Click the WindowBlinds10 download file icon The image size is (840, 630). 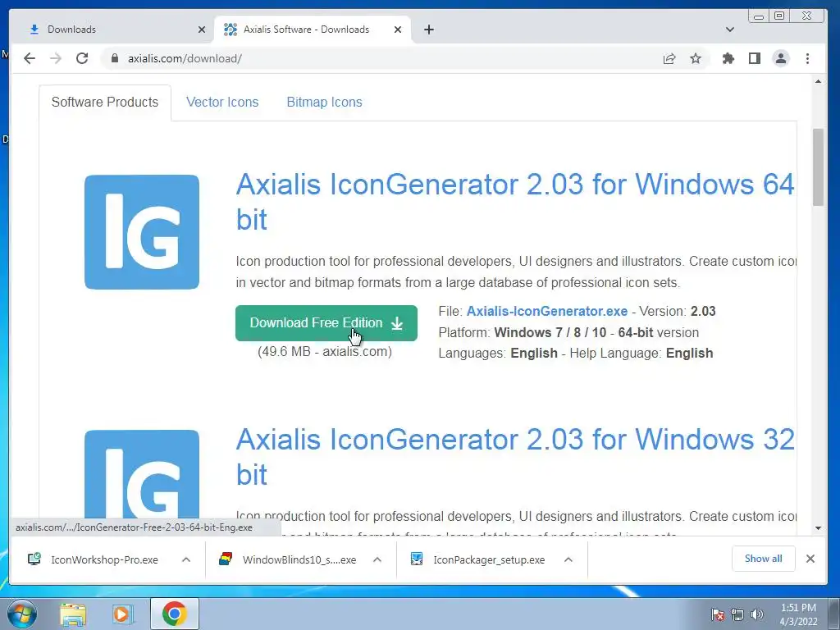pos(226,559)
